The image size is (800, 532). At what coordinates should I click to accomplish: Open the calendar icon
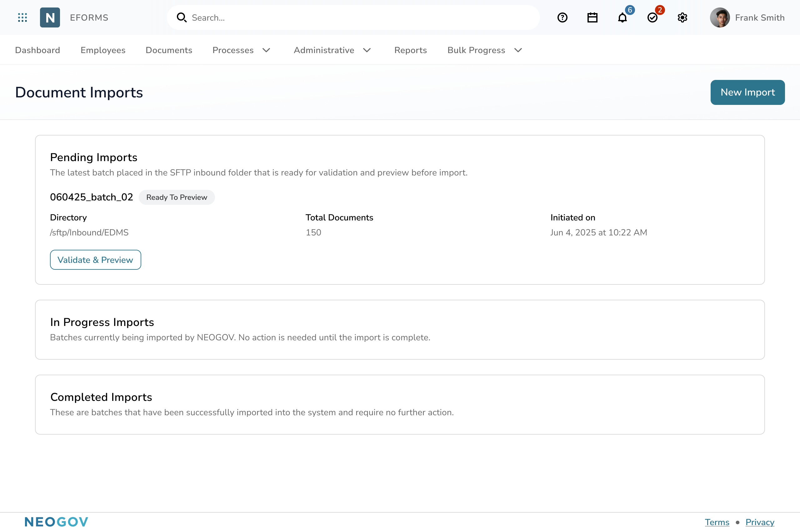592,17
